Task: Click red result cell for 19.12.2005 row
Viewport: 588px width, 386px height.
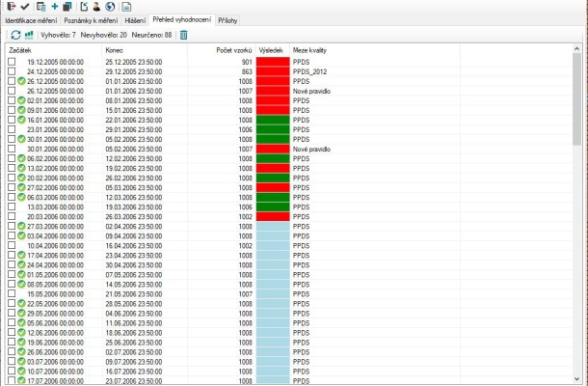Action: click(273, 62)
